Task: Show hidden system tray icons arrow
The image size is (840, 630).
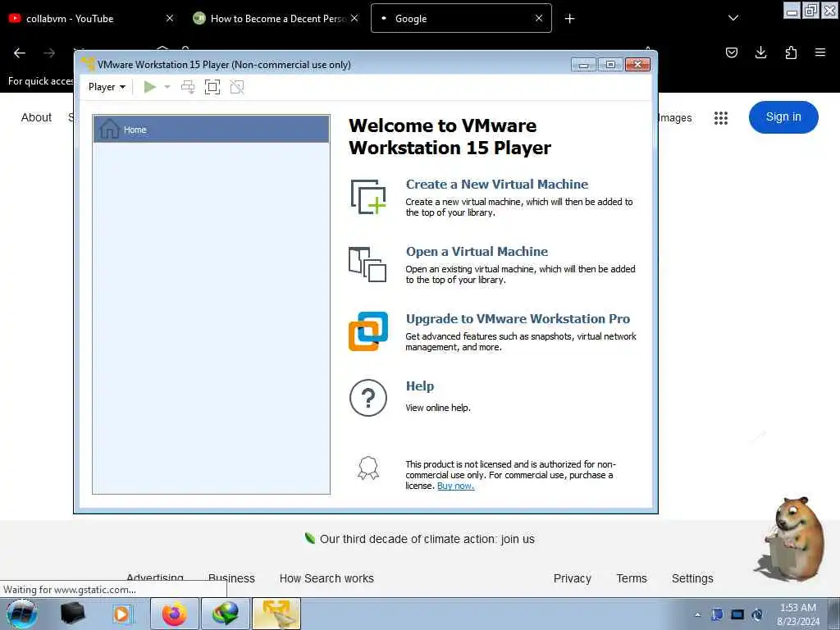Action: click(697, 614)
